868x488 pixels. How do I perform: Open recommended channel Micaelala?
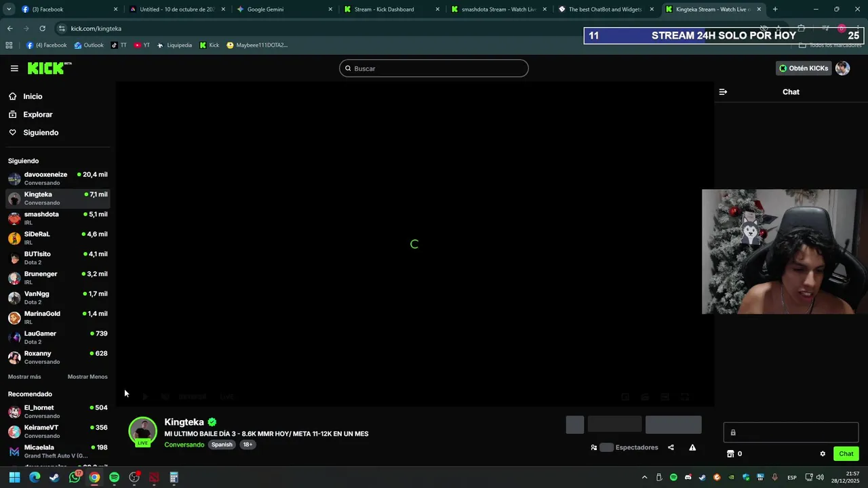(58, 451)
